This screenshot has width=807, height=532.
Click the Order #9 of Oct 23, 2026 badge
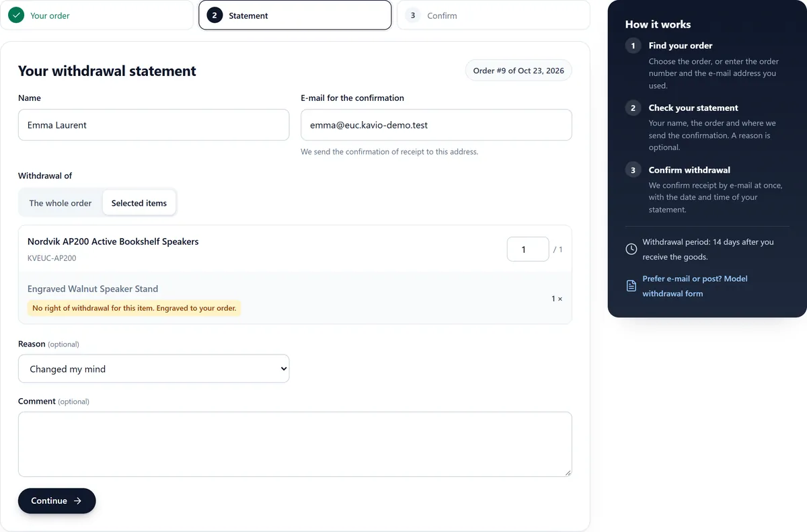[x=518, y=71]
